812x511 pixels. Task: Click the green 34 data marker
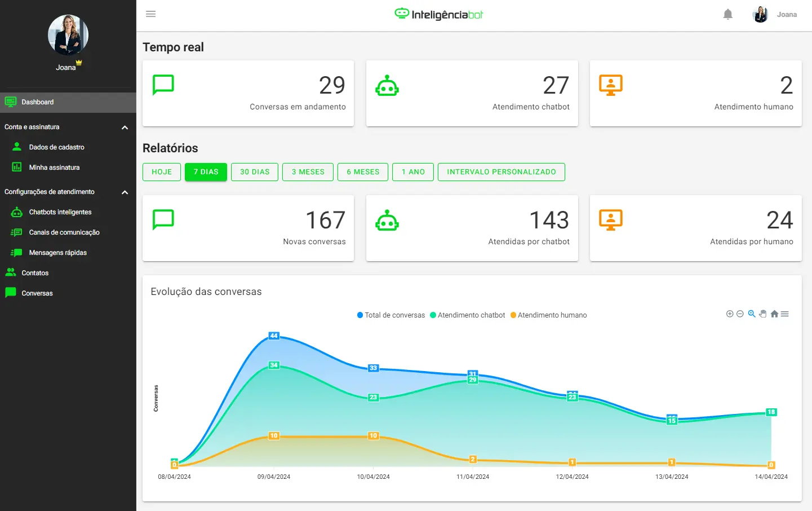[x=274, y=365]
